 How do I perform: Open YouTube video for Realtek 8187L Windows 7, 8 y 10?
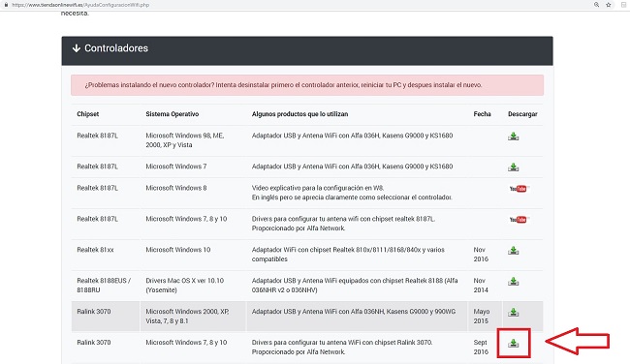pyautogui.click(x=520, y=220)
